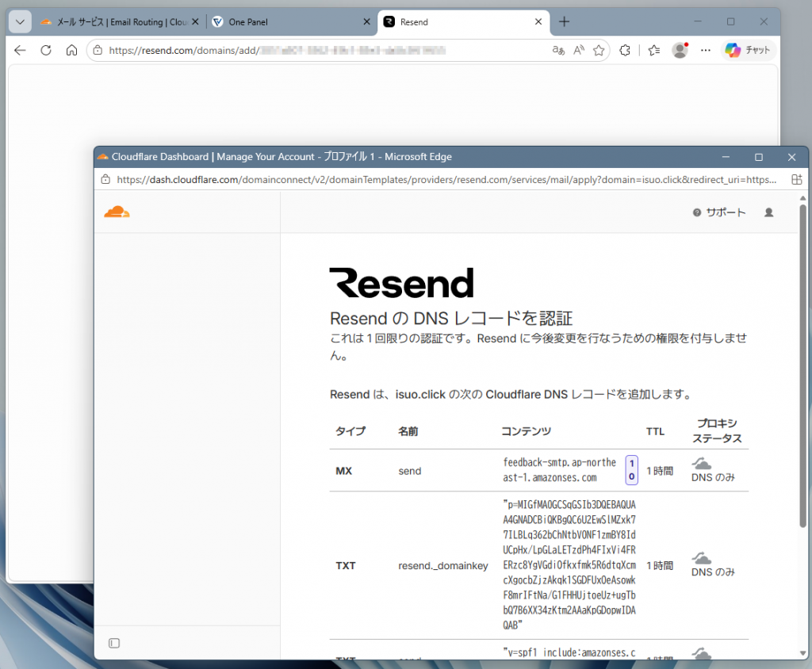The image size is (812, 669).
Task: Click the scrollbar down arrow in popup
Action: [802, 653]
